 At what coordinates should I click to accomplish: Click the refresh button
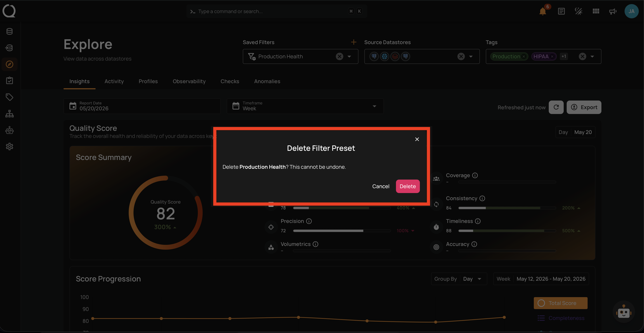tap(556, 107)
